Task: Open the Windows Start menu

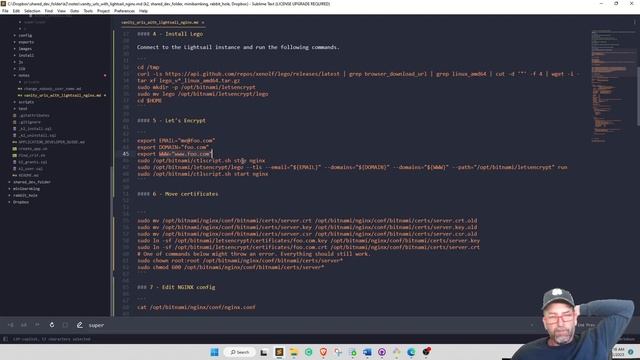Action: (214, 352)
